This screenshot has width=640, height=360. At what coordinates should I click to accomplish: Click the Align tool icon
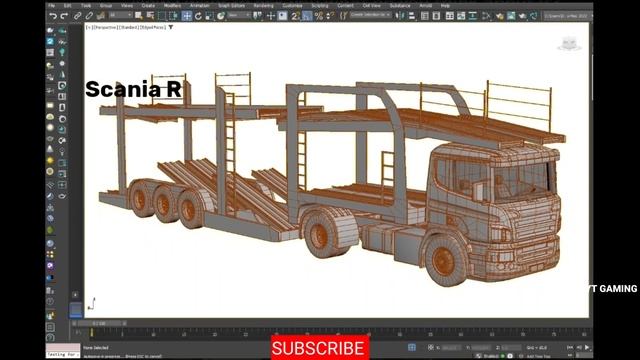[x=411, y=16]
